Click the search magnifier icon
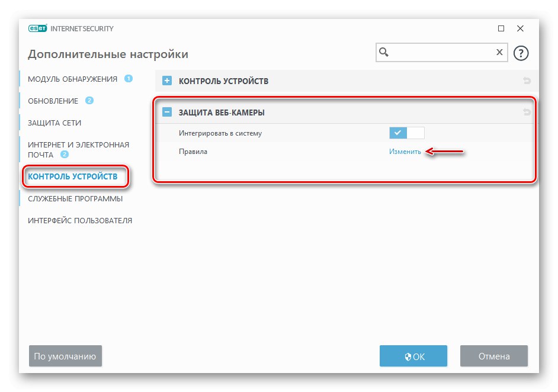 click(384, 53)
